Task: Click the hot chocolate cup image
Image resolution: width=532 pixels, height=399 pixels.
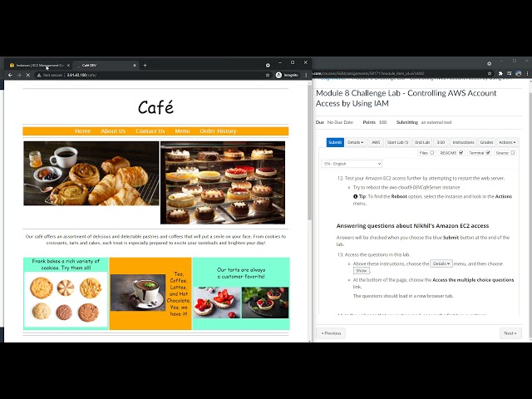Action: (x=138, y=293)
